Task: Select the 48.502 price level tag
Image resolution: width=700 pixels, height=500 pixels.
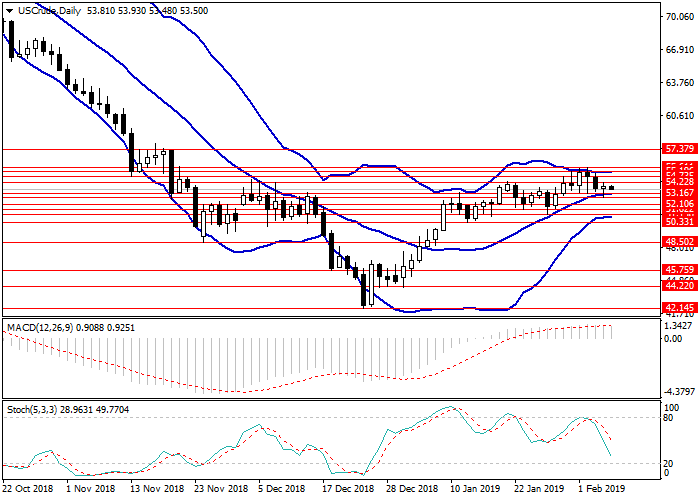Action: (680, 242)
